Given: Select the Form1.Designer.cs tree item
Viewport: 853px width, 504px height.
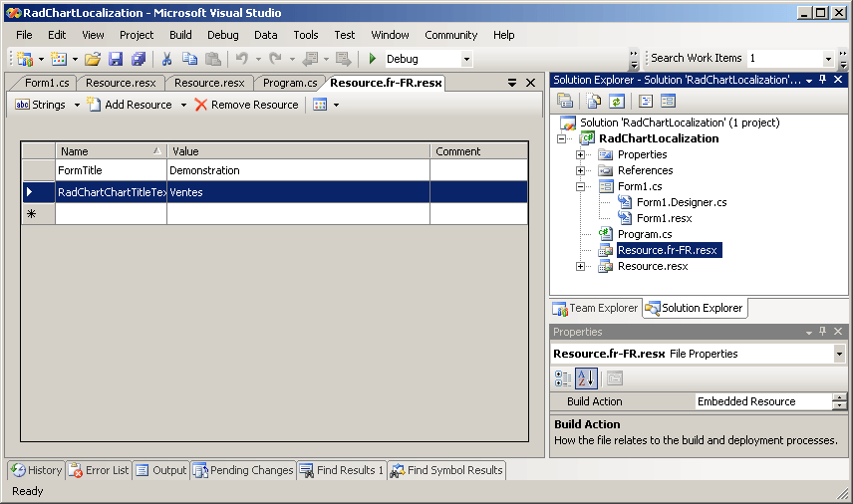Looking at the screenshot, I should (x=682, y=203).
